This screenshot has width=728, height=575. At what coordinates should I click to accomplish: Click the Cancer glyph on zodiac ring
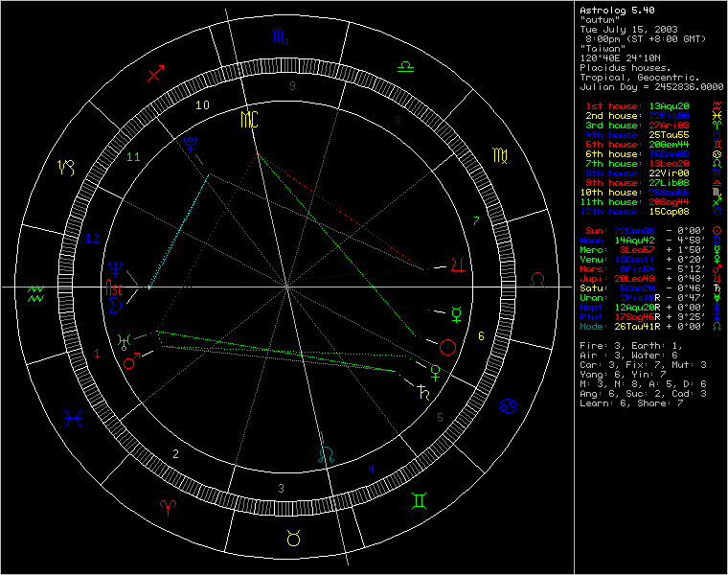click(509, 406)
